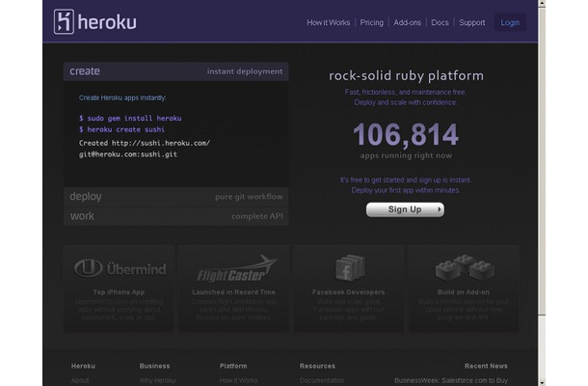
Task: Open the About footer link
Action: point(80,381)
